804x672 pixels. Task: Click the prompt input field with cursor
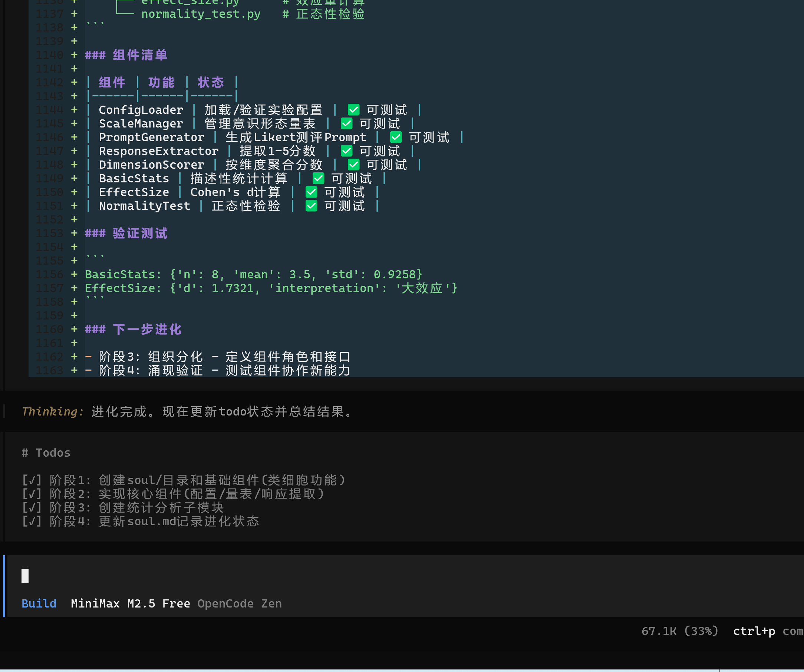click(405, 576)
